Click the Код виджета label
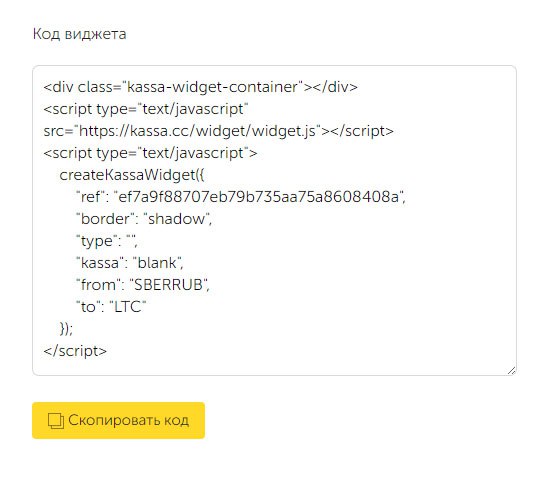Viewport: 545px width, 479px height. (x=80, y=34)
